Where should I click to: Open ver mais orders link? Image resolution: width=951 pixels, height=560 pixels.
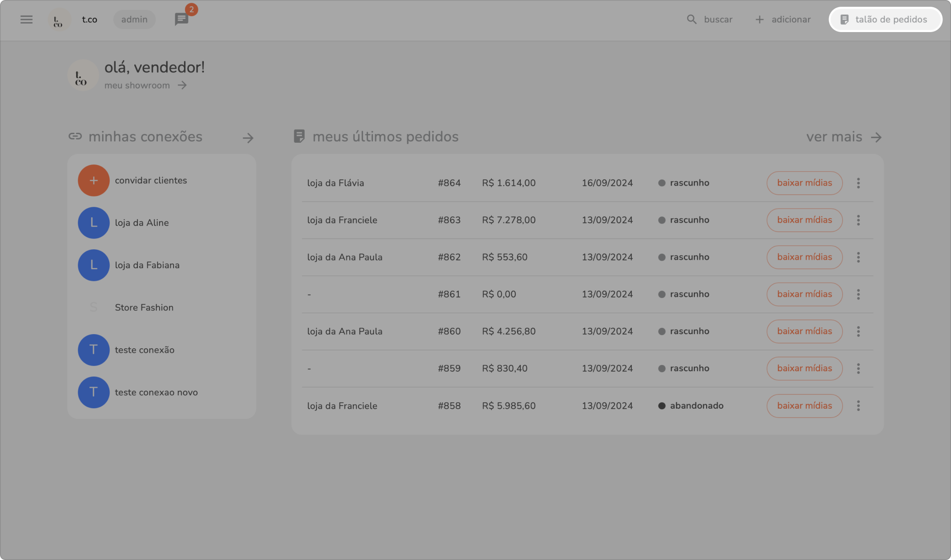click(x=843, y=137)
